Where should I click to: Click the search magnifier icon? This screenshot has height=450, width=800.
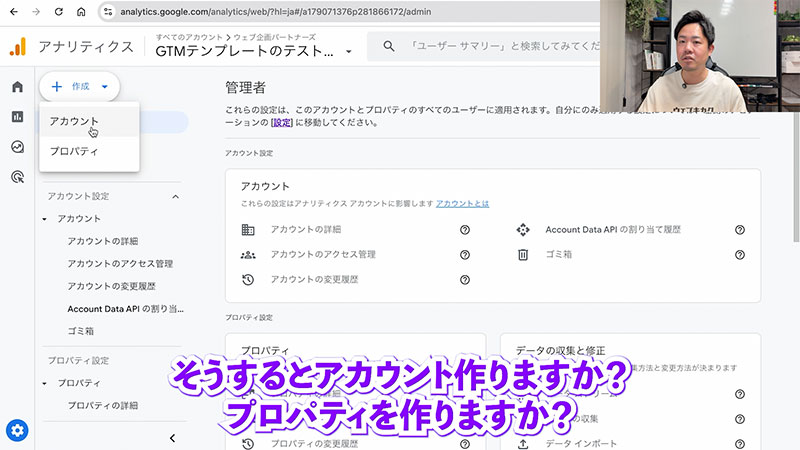[389, 46]
